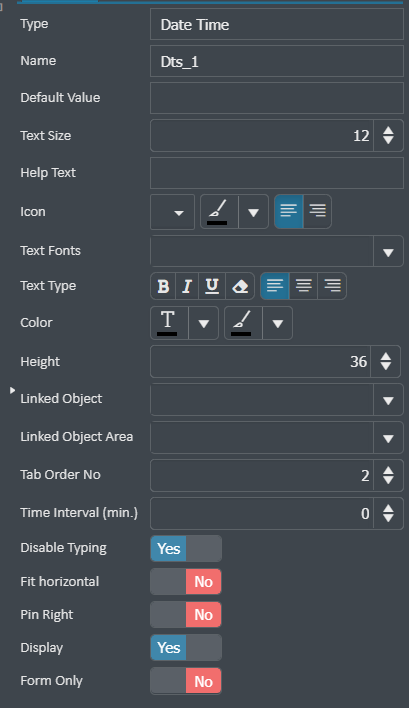Click the Linked Object label
The width and height of the screenshot is (409, 708).
pyautogui.click(x=61, y=399)
